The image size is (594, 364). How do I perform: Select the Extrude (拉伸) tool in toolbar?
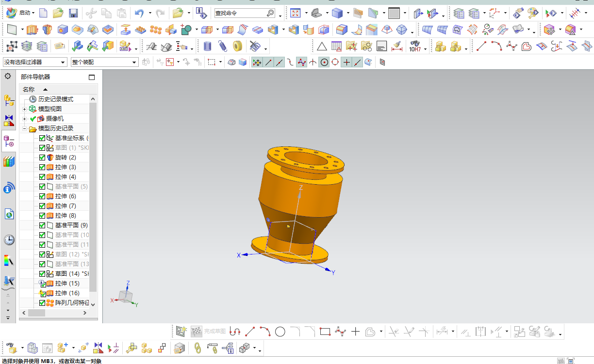pos(32,30)
